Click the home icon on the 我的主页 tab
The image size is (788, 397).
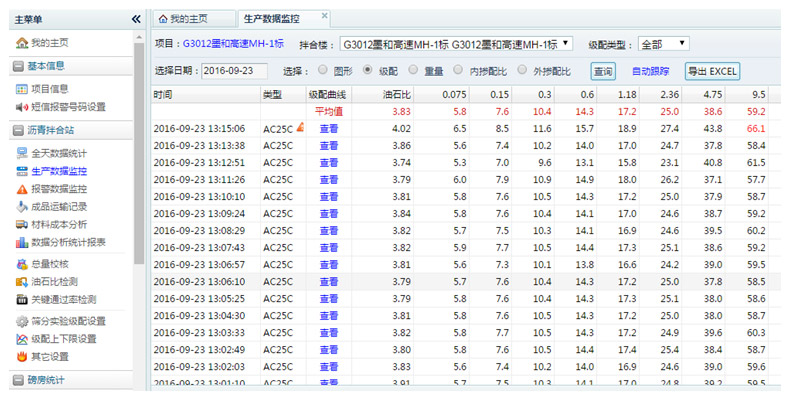pyautogui.click(x=163, y=19)
